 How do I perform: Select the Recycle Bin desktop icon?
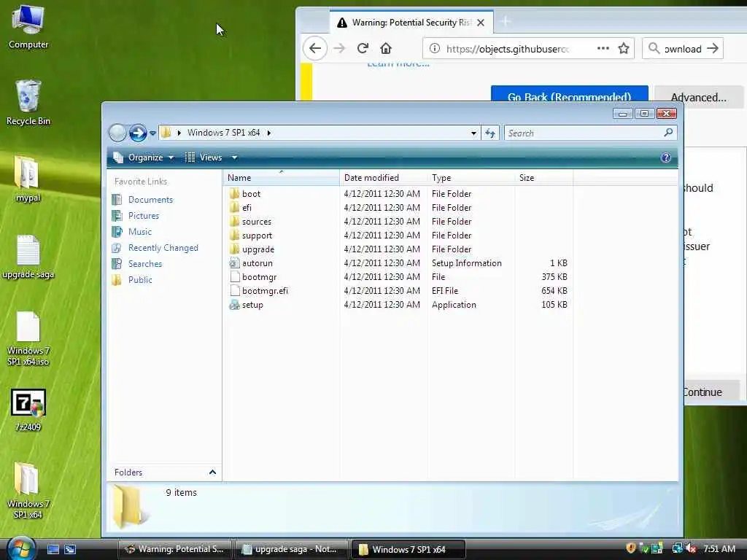click(x=28, y=102)
